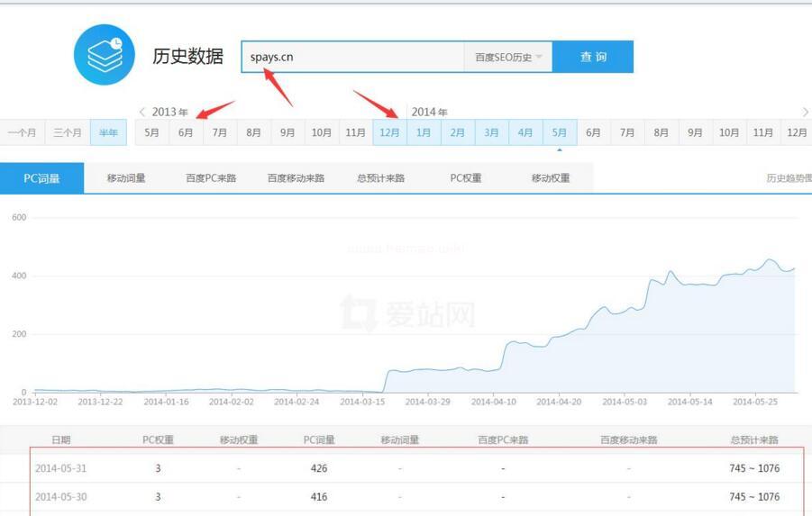Screen dimensions: 812x516
Task: Switch to the PC词量 tab
Action: pyautogui.click(x=41, y=178)
